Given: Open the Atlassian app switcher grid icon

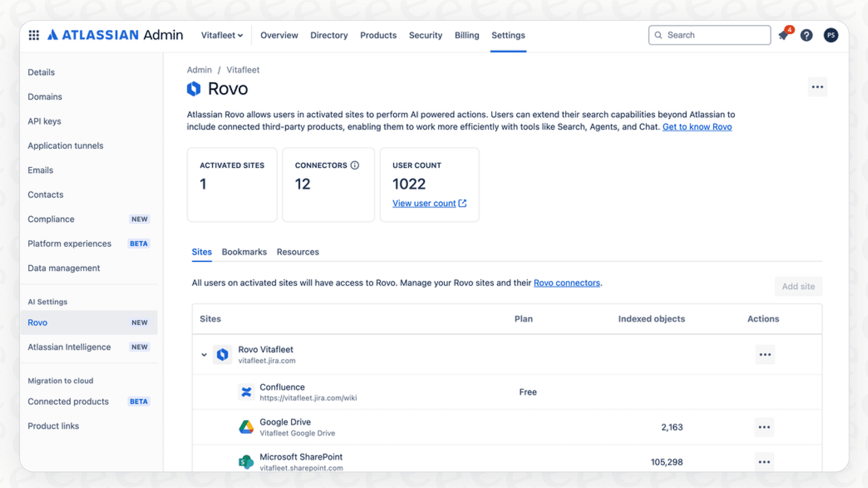Looking at the screenshot, I should pyautogui.click(x=34, y=35).
